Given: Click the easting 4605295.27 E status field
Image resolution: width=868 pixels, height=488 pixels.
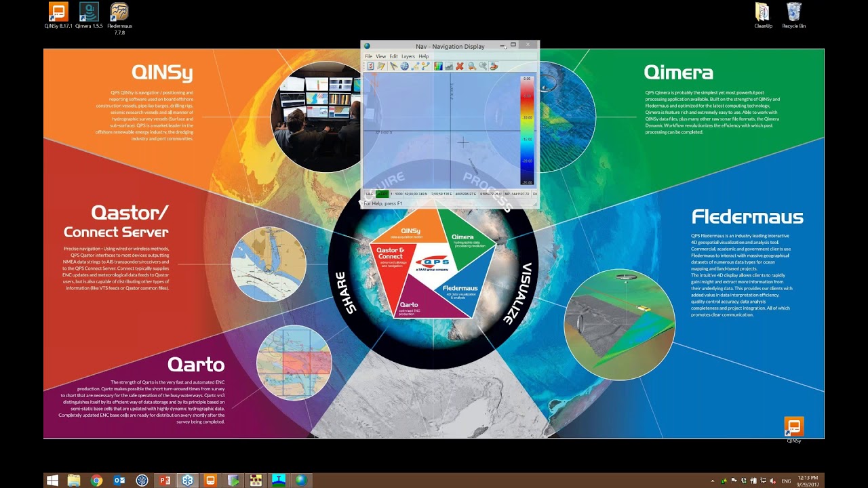Looking at the screenshot, I should (467, 194).
